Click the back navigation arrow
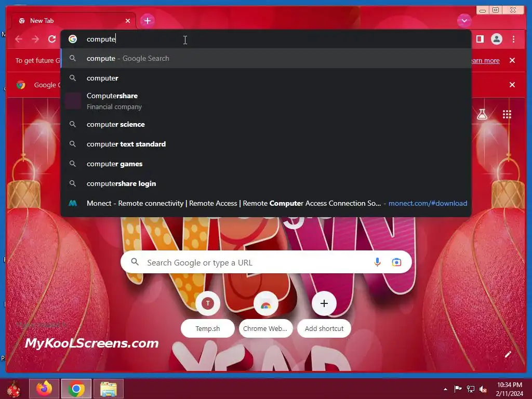The width and height of the screenshot is (532, 399). coord(19,39)
